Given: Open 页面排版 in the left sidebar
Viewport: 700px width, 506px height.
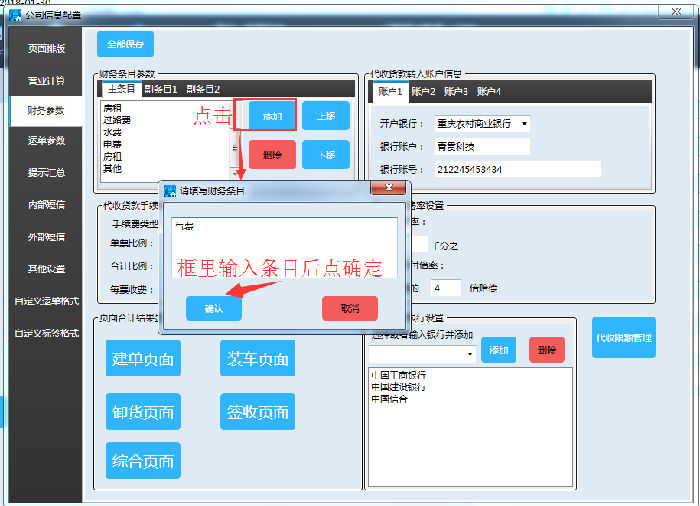Looking at the screenshot, I should [x=46, y=48].
